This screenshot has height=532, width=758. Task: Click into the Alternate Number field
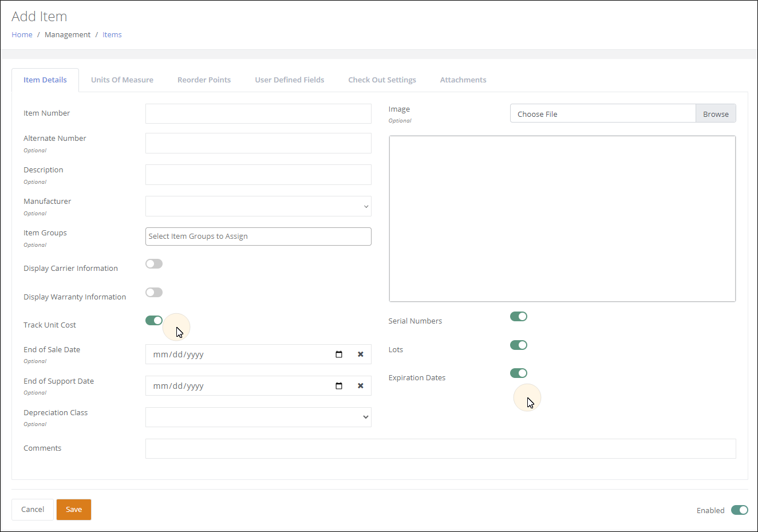click(x=258, y=143)
